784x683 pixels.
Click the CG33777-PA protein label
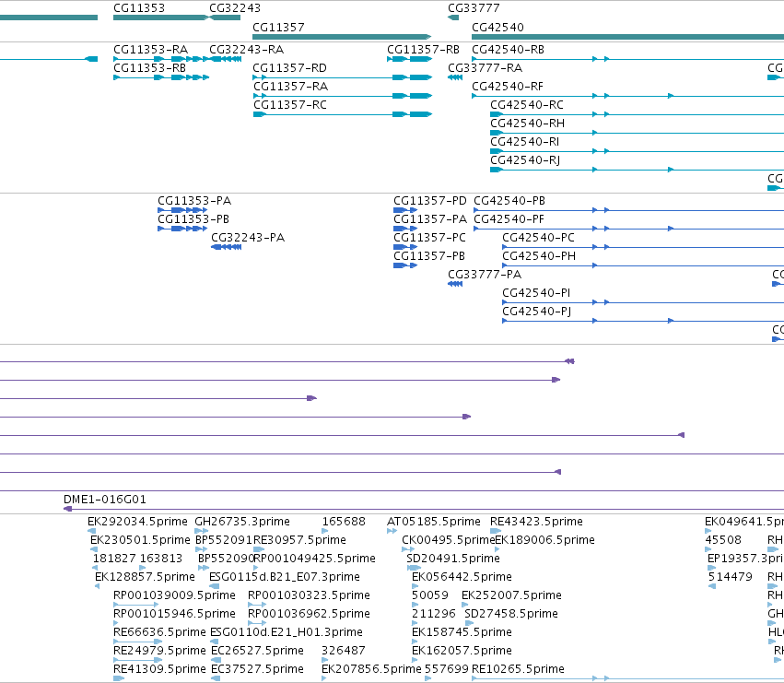tap(485, 275)
